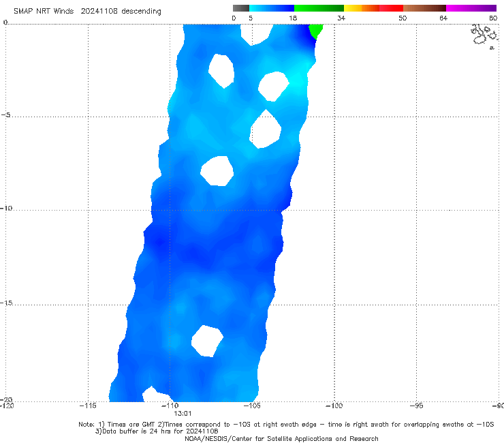Click the color bar label '50'
This screenshot has width=504, height=443.
point(403,18)
